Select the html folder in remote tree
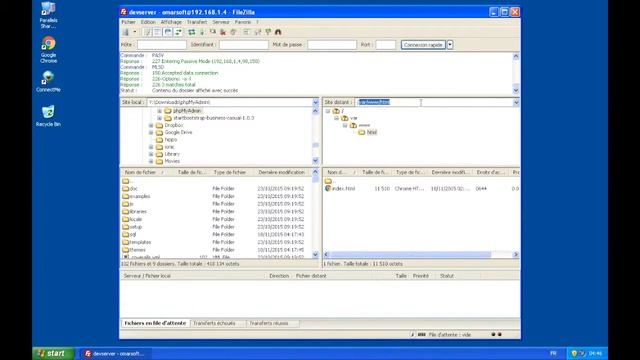640x360 pixels. point(371,132)
